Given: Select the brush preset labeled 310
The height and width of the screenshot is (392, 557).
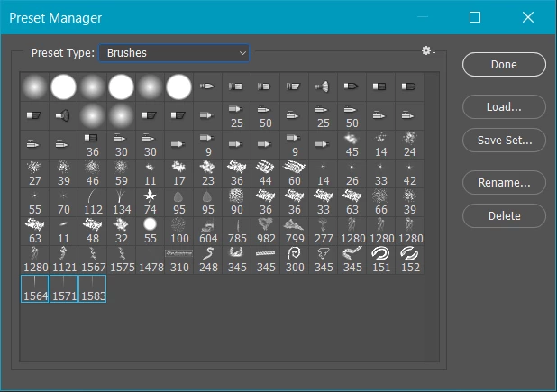Looking at the screenshot, I should 179,260.
